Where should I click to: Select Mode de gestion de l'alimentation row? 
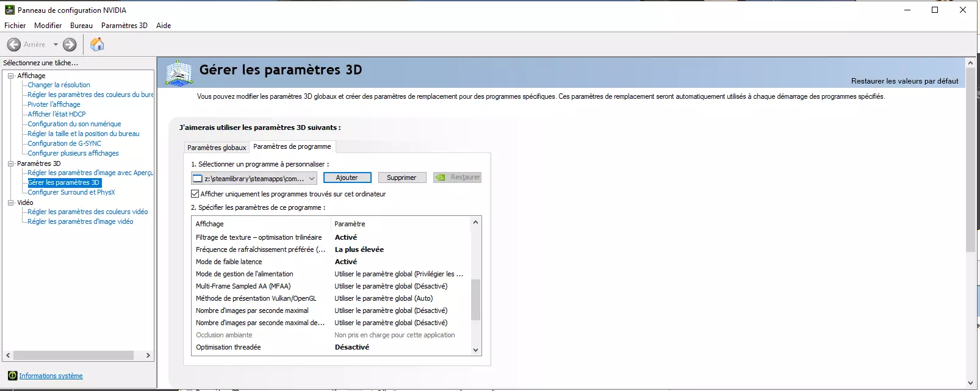pyautogui.click(x=331, y=274)
